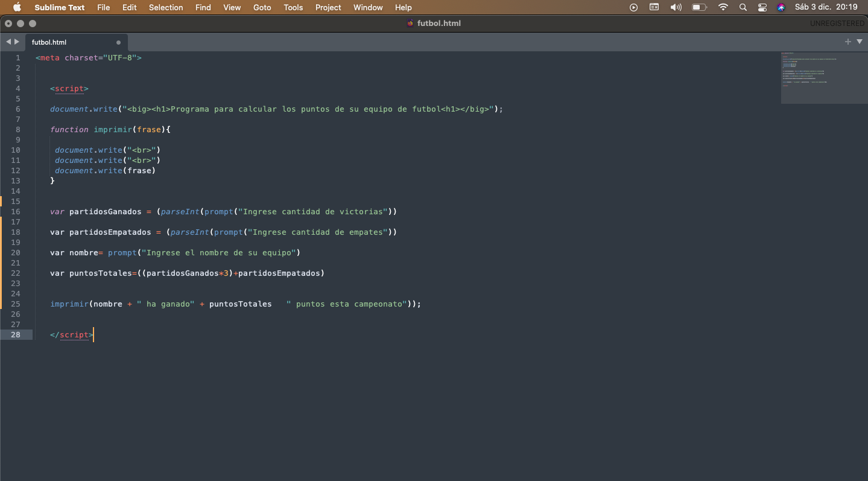Click line number 16 in the gutter

pos(15,212)
